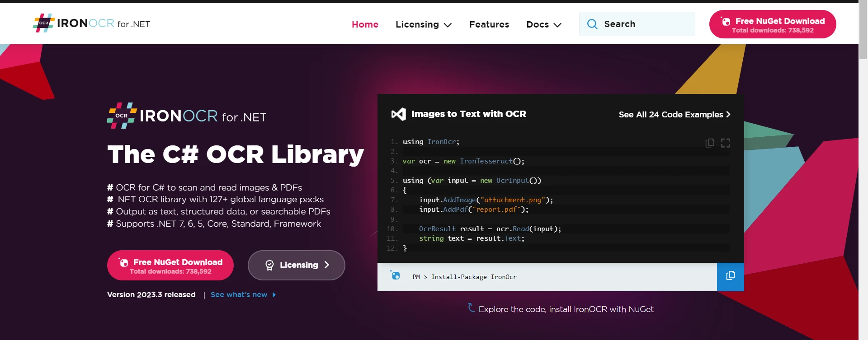The width and height of the screenshot is (868, 340).
Task: Click header Free NuGet Download button
Action: [772, 24]
